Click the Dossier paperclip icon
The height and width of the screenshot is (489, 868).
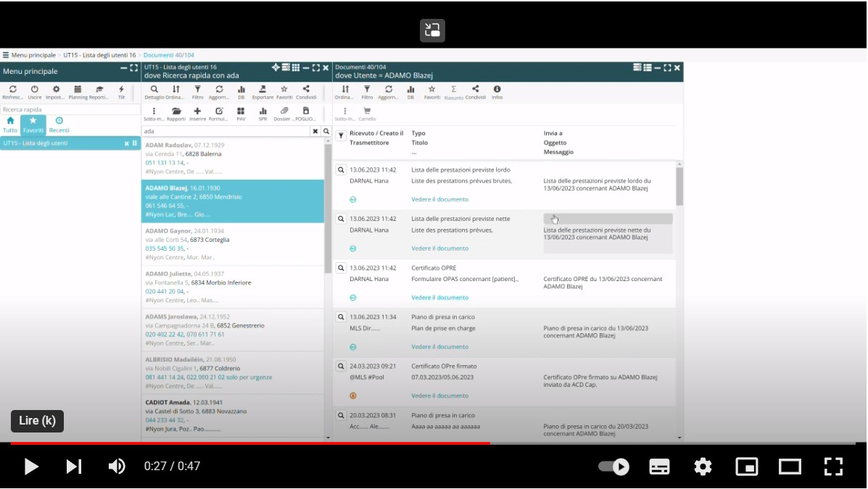click(284, 111)
